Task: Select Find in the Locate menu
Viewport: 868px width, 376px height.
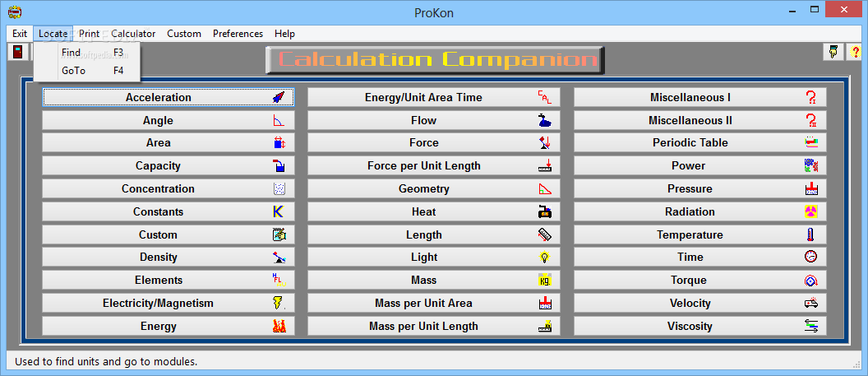Action: [87, 53]
